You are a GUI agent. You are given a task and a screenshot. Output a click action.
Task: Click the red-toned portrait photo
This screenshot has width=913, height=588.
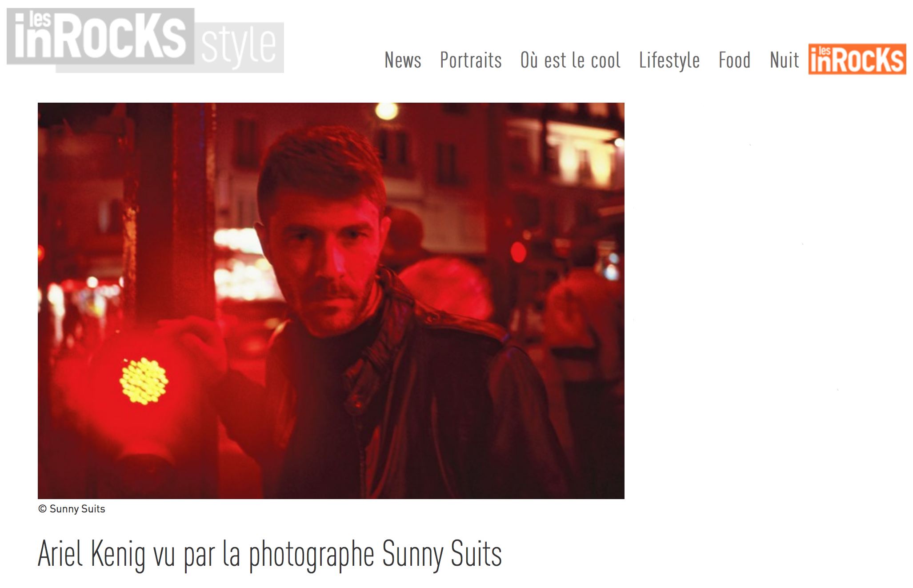(331, 300)
